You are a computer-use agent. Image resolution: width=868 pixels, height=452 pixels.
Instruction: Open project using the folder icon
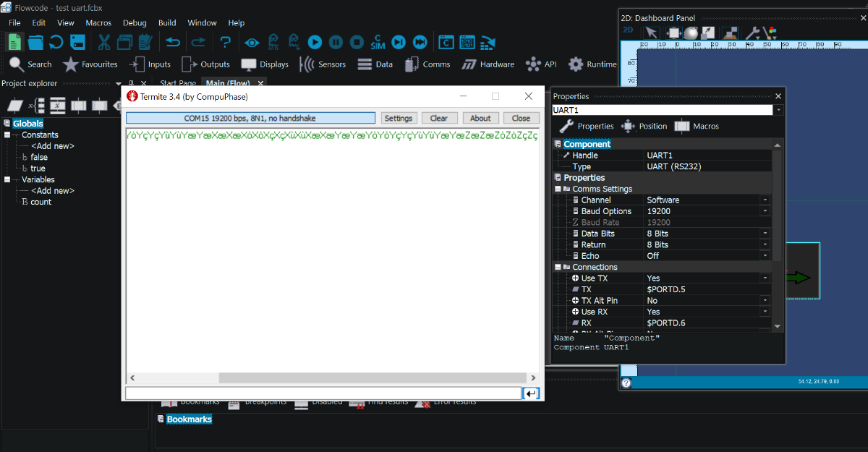click(35, 42)
